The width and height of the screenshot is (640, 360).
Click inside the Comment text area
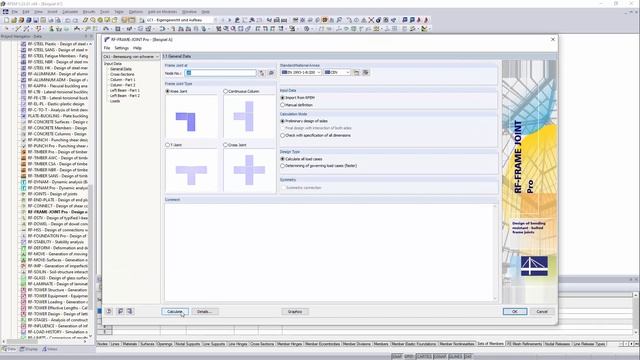tap(329, 253)
